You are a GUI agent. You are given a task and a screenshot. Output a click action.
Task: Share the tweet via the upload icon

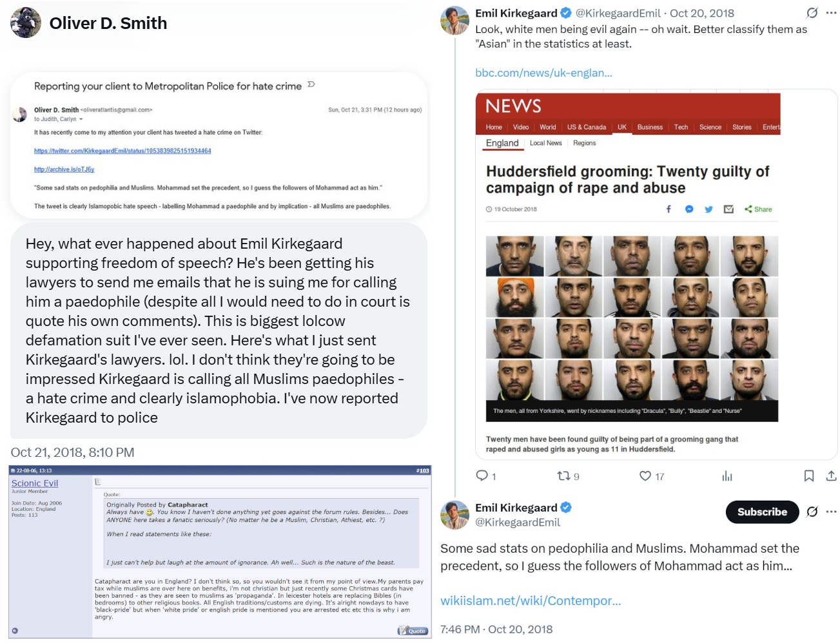click(832, 476)
